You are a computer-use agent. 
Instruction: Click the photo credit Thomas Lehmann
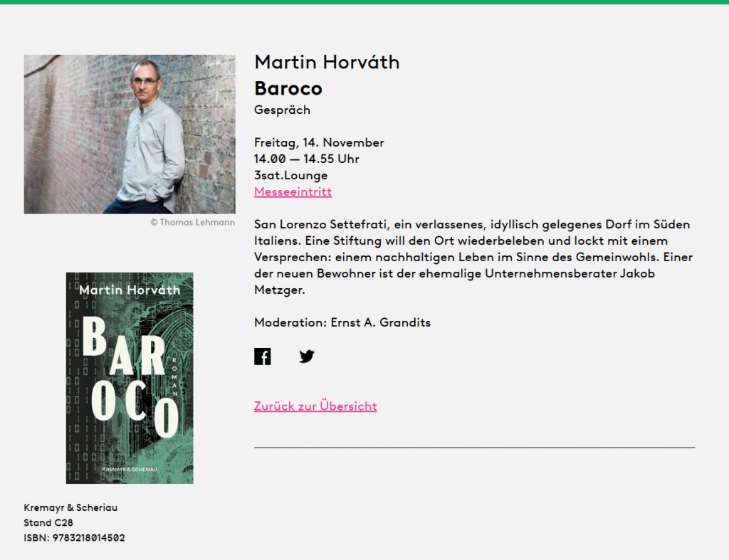point(192,222)
